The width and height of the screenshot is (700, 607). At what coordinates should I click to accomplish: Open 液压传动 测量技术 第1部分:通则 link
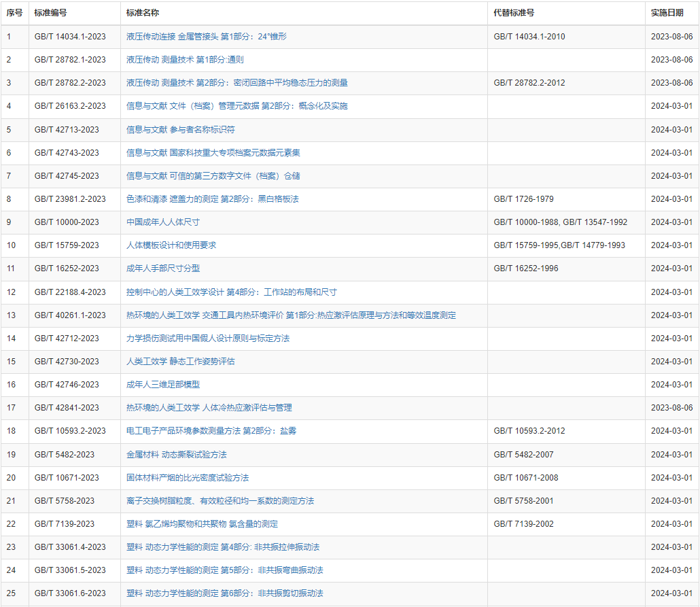click(x=185, y=60)
